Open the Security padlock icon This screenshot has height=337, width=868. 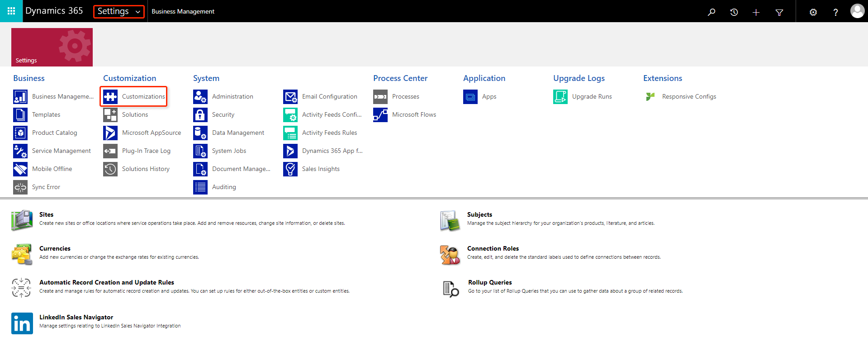(200, 114)
